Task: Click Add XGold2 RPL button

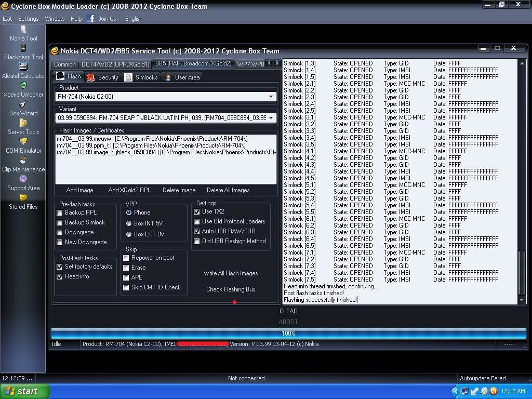Action: tap(129, 190)
